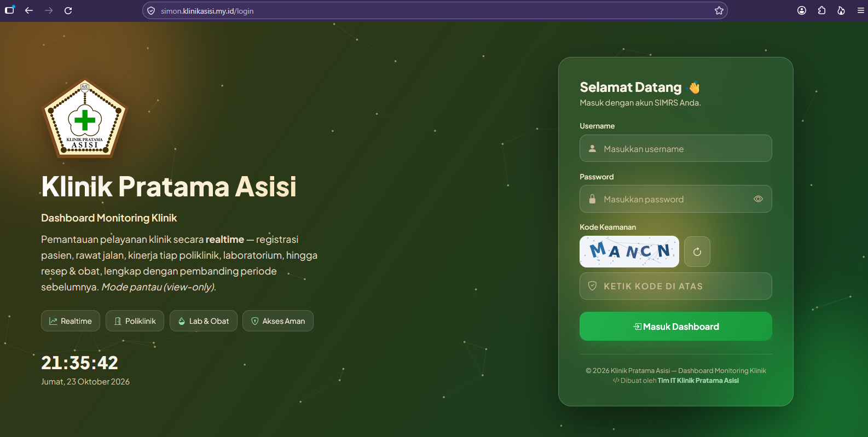Click the shield icon in the captcha field
The width and height of the screenshot is (868, 437).
point(592,286)
